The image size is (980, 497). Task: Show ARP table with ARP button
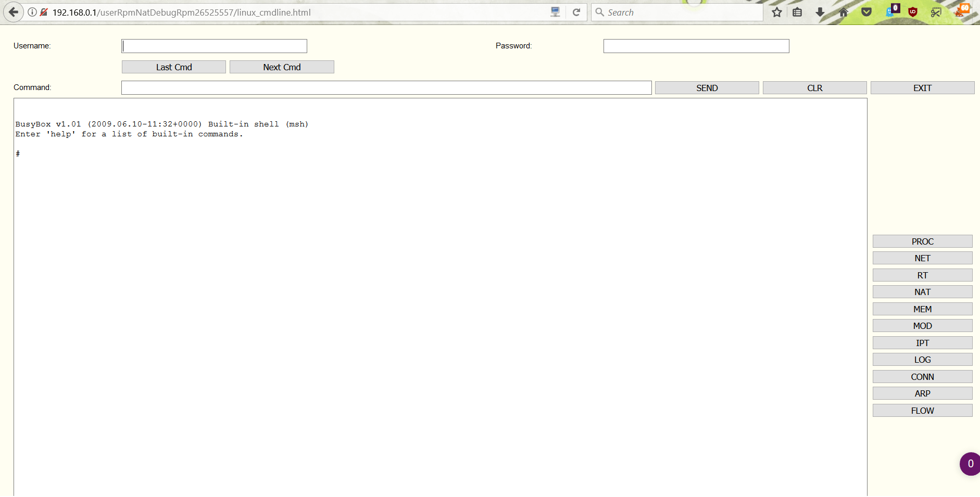(x=923, y=393)
